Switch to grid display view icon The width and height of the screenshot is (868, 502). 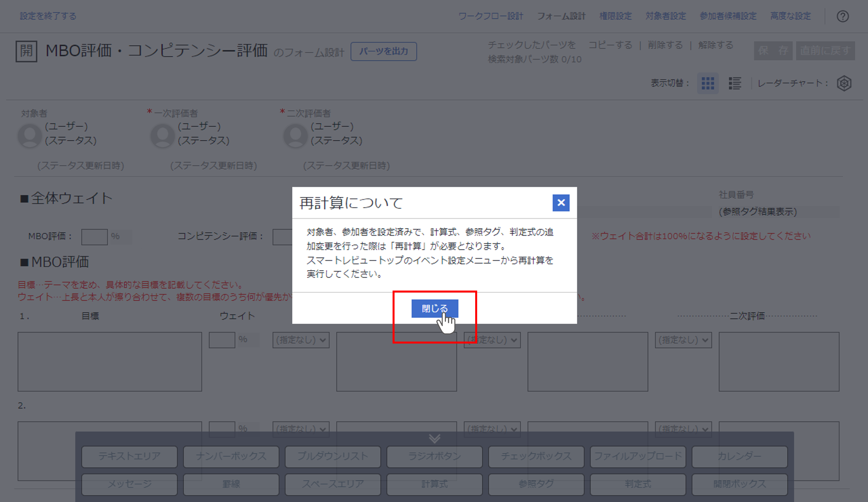[x=708, y=83]
